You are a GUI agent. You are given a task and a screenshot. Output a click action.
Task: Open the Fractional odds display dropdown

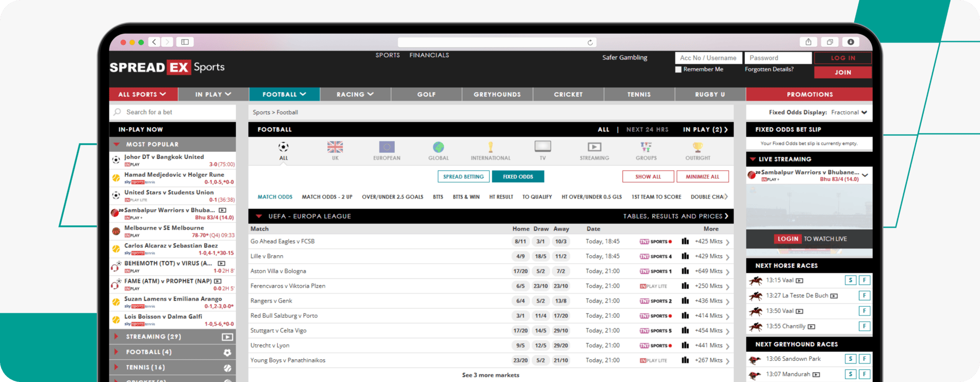(849, 113)
